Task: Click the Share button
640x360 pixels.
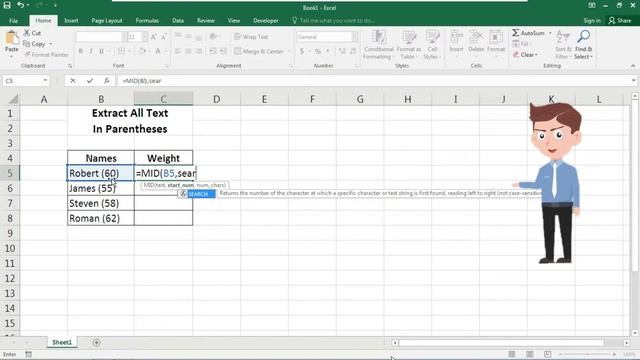Action: [620, 20]
